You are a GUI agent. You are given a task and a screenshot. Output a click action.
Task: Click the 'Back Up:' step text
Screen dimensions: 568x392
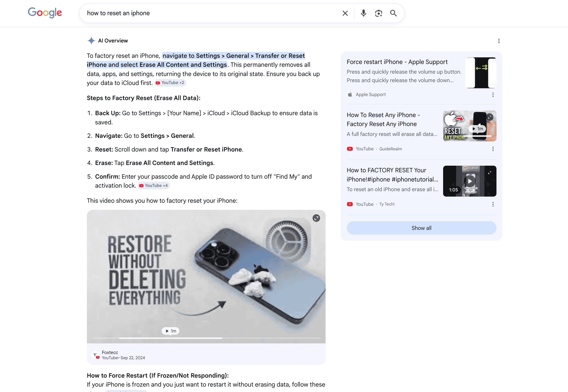tap(108, 113)
